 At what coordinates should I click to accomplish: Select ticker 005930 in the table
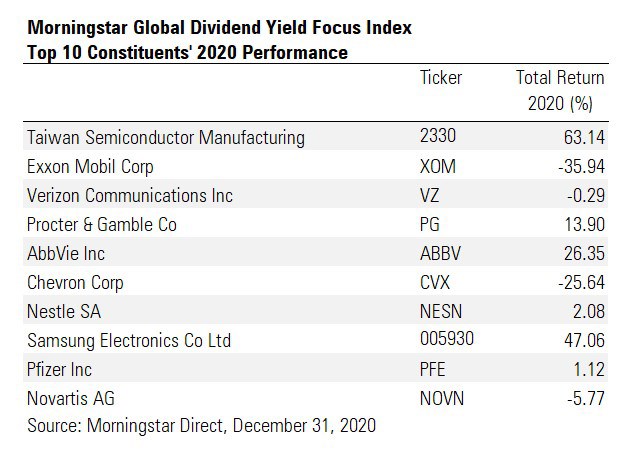[x=447, y=340]
